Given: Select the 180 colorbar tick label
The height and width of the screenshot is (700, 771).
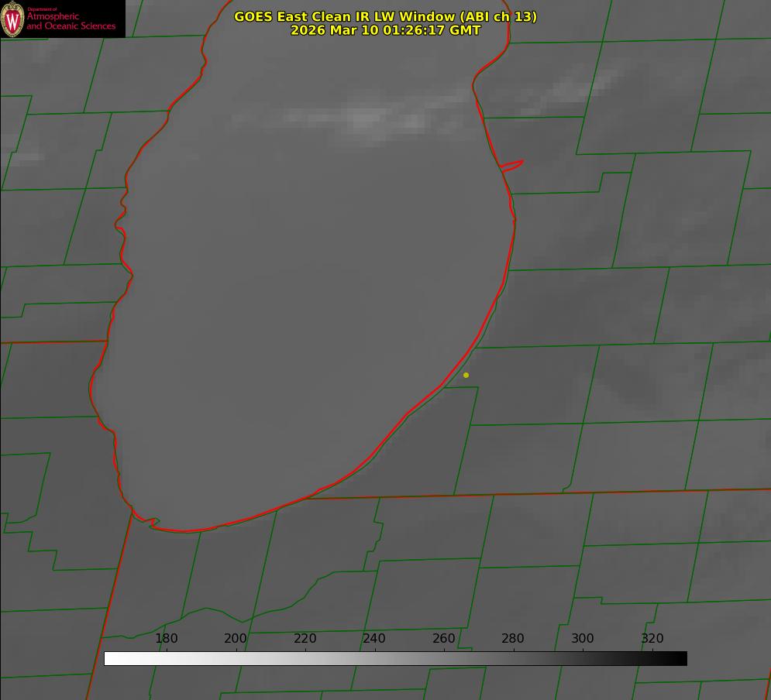Looking at the screenshot, I should point(167,639).
